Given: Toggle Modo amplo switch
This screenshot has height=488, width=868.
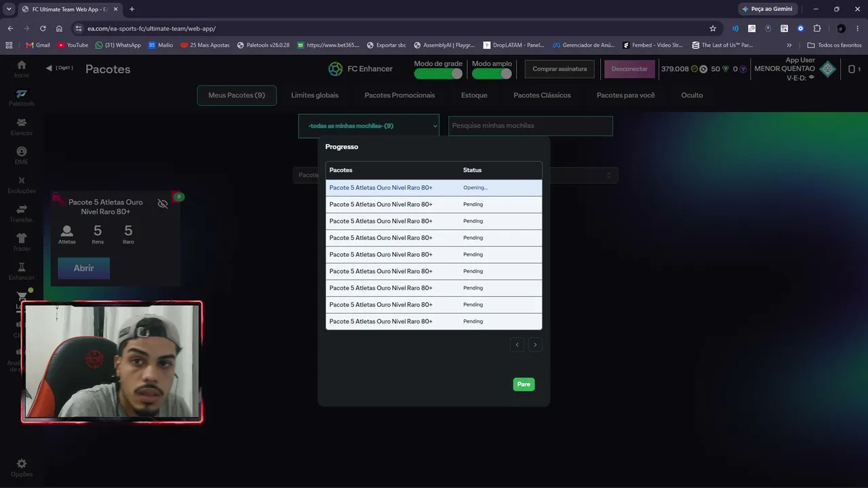Looking at the screenshot, I should click(492, 74).
